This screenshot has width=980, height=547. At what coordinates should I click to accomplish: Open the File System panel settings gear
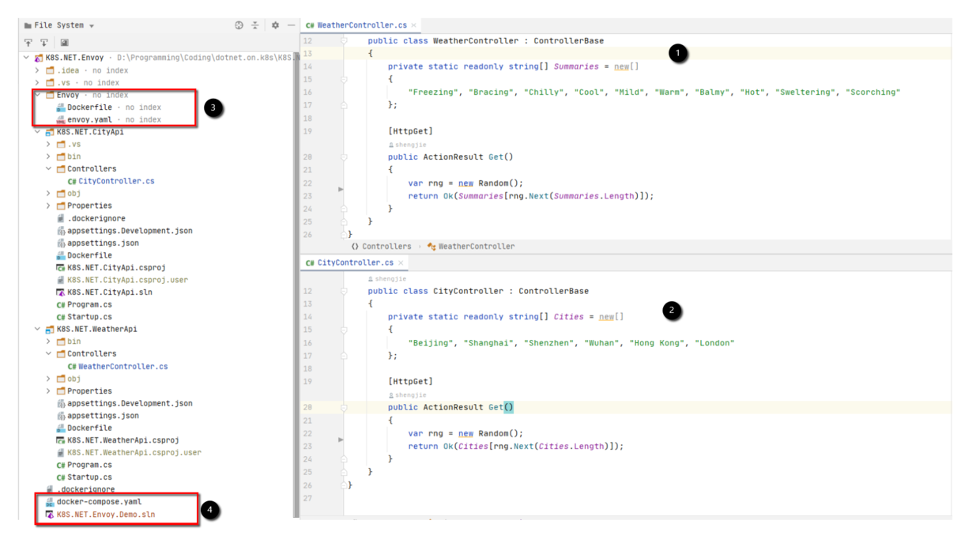[x=275, y=25]
